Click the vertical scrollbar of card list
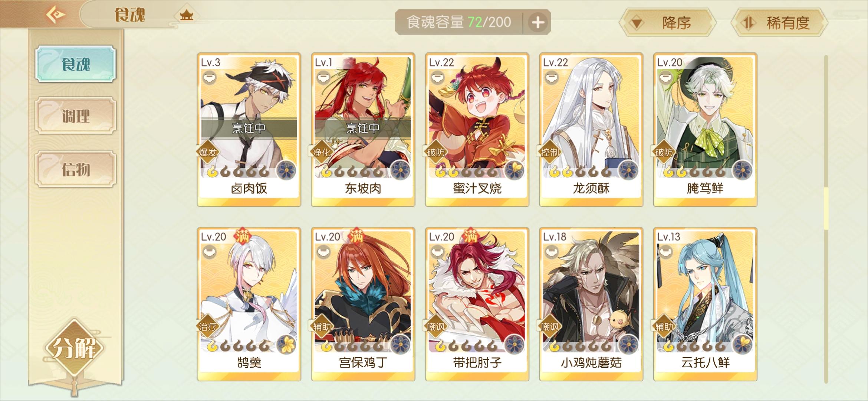Viewport: 868px width, 401px height. (826, 219)
